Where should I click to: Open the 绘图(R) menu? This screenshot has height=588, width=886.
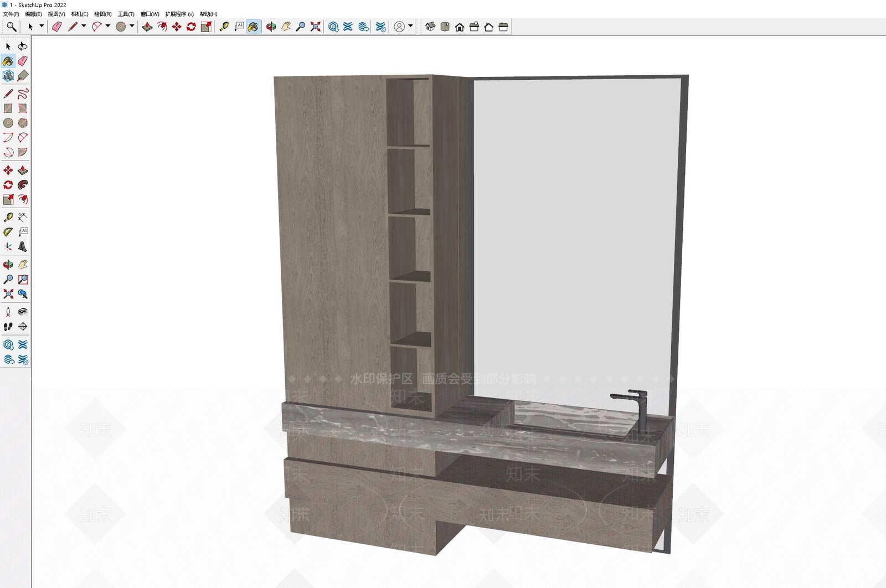coord(103,14)
